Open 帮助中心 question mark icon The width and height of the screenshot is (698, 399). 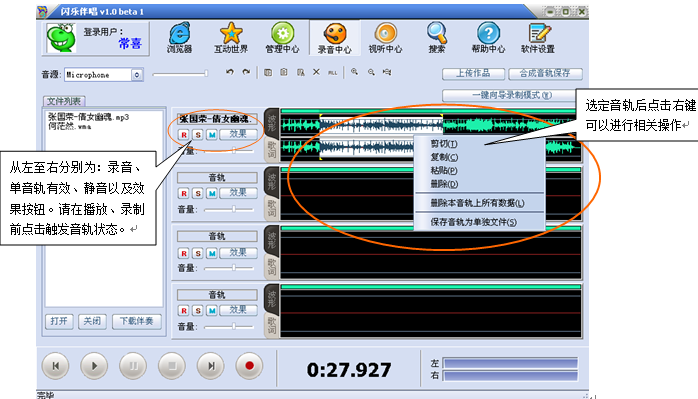(488, 38)
